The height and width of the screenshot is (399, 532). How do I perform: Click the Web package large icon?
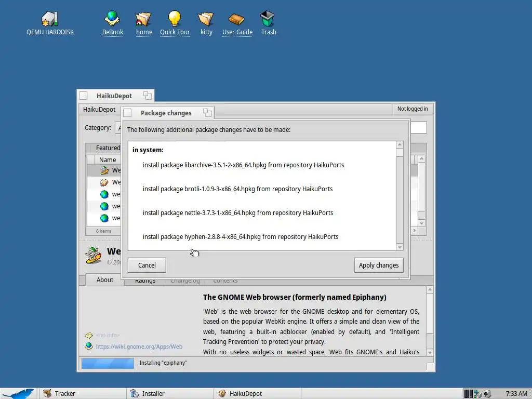(x=93, y=255)
